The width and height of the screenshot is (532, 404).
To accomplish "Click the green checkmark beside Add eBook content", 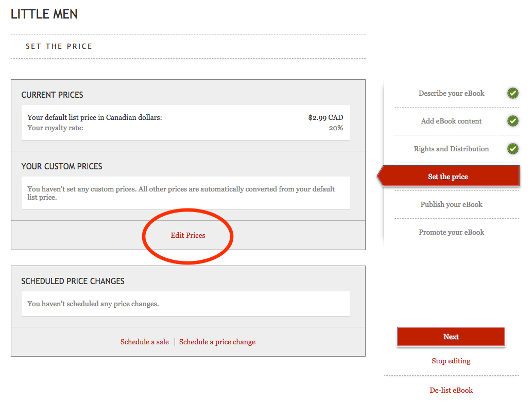I will [512, 121].
